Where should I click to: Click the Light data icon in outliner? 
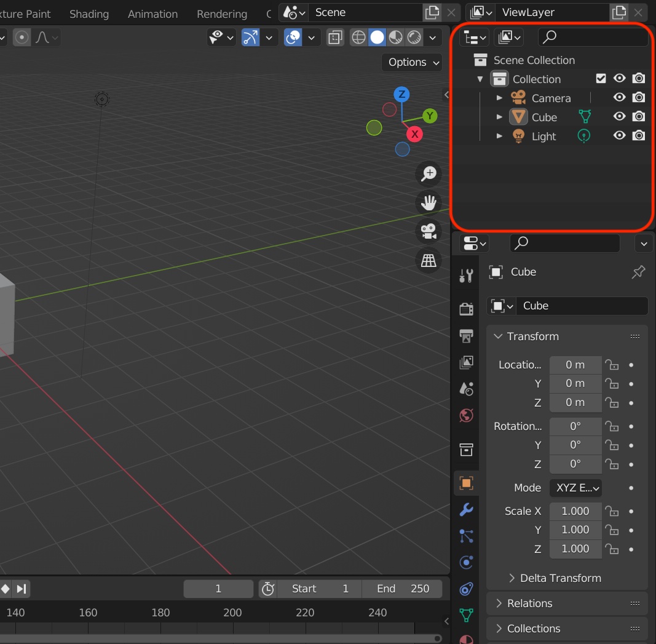point(583,136)
